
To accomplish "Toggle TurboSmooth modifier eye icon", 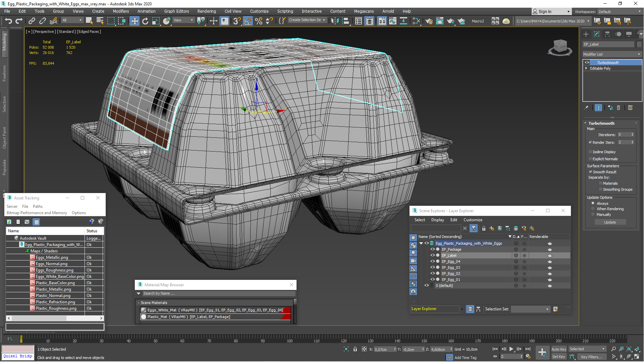I will 587,63.
